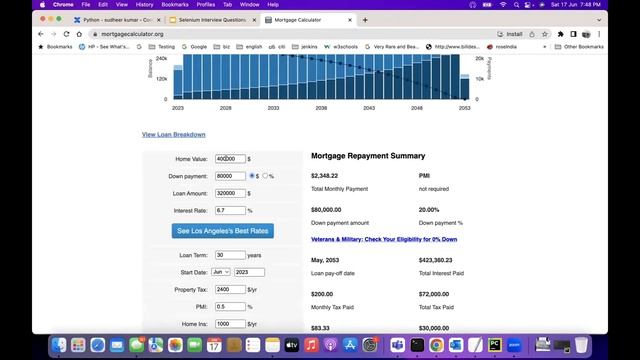Viewport: 640px width, 360px height.
Task: Click the Loan Amount input field
Action: point(230,193)
